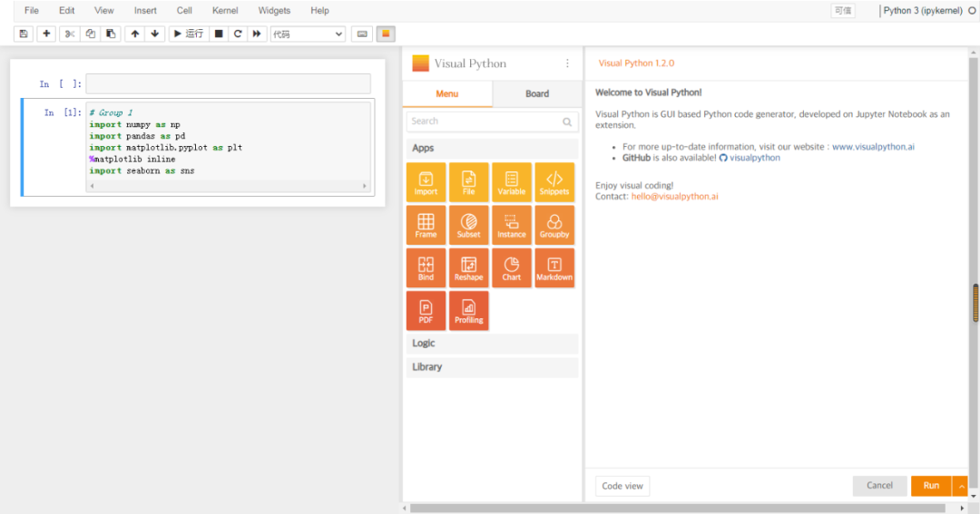
Task: Restart and run all fast-forward icon
Action: [x=257, y=34]
